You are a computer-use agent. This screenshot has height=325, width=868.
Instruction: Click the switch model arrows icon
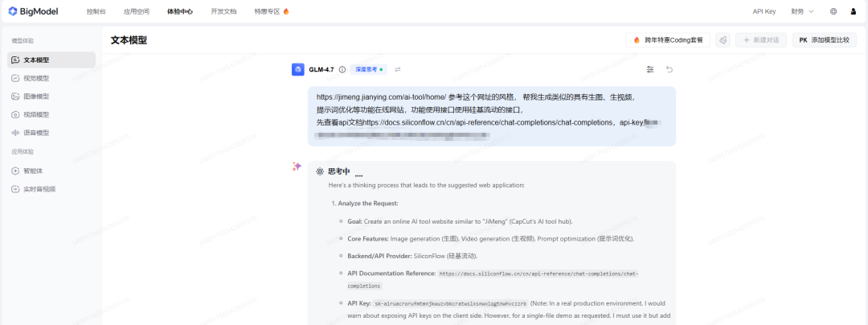pyautogui.click(x=398, y=70)
